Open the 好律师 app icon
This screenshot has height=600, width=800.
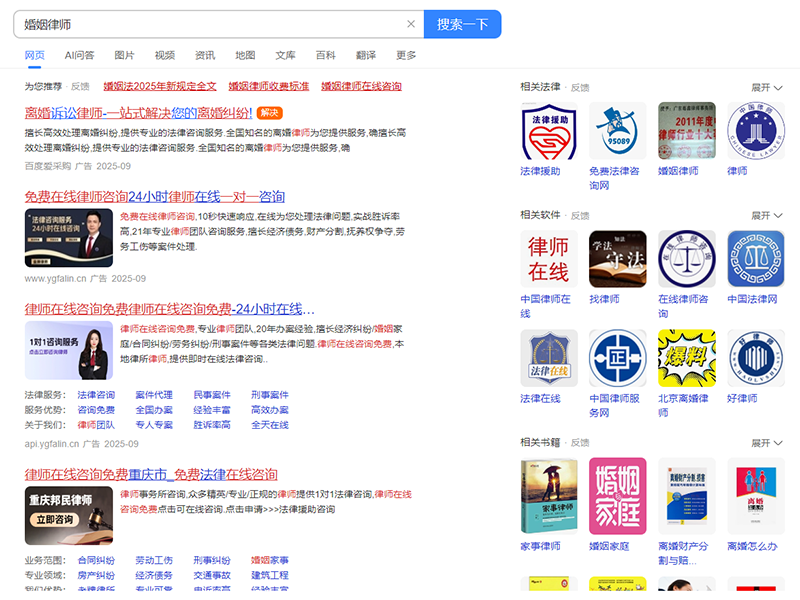tap(755, 358)
